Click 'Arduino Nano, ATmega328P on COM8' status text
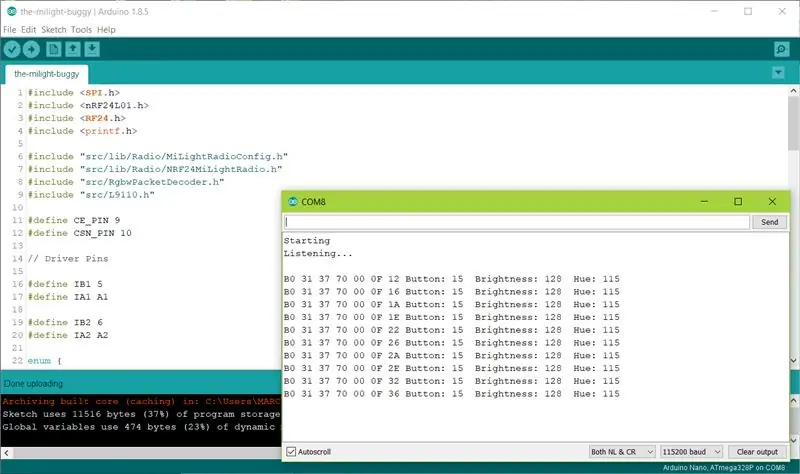 724,467
